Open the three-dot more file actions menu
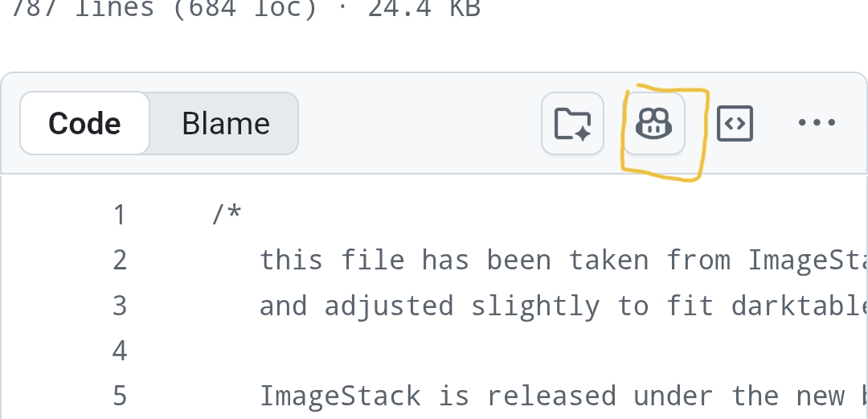868x419 pixels. tap(817, 123)
